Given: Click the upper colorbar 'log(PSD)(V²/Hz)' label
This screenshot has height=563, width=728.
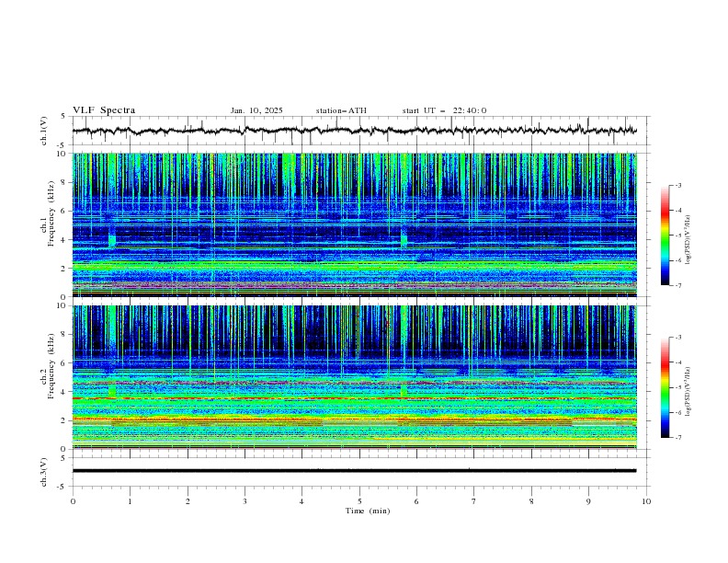Looking at the screenshot, I should click(688, 240).
